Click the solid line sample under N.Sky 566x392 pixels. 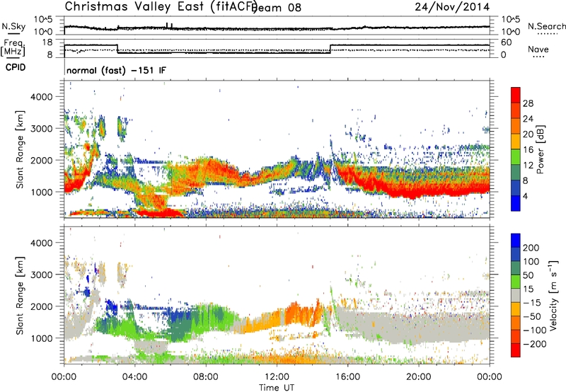click(x=13, y=33)
